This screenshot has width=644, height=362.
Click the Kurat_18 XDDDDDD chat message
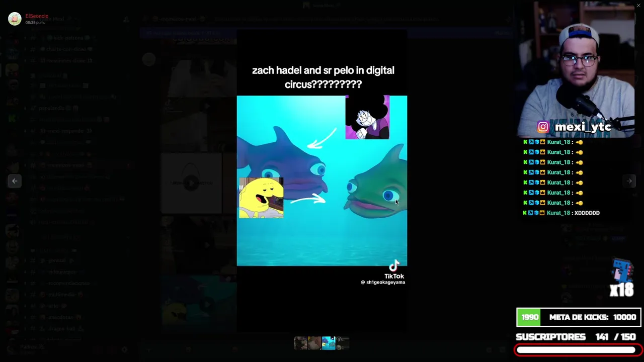[x=561, y=213]
